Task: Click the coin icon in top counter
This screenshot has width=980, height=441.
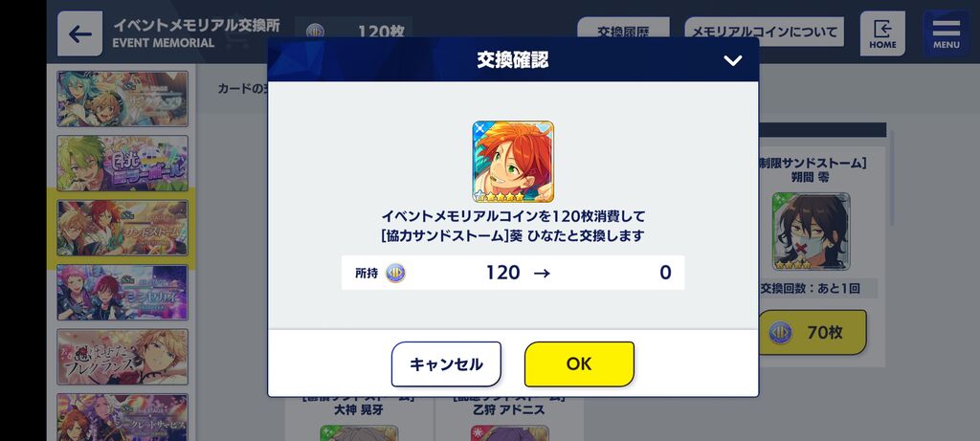Action: click(315, 33)
